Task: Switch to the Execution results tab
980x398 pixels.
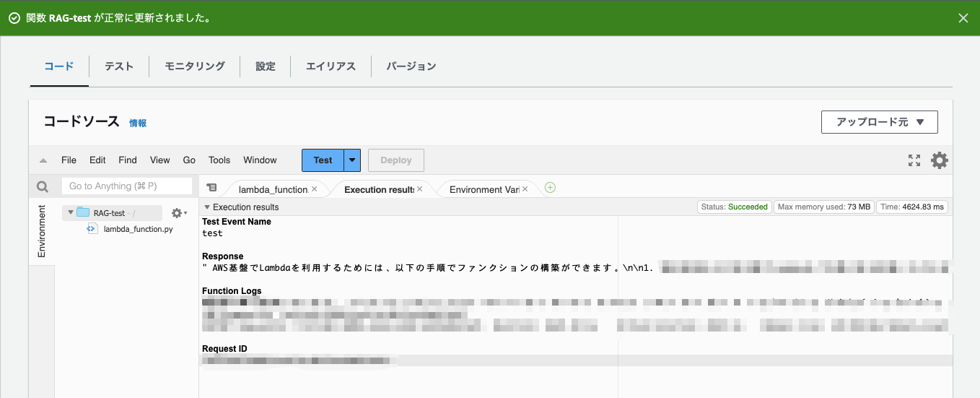Action: coord(378,189)
